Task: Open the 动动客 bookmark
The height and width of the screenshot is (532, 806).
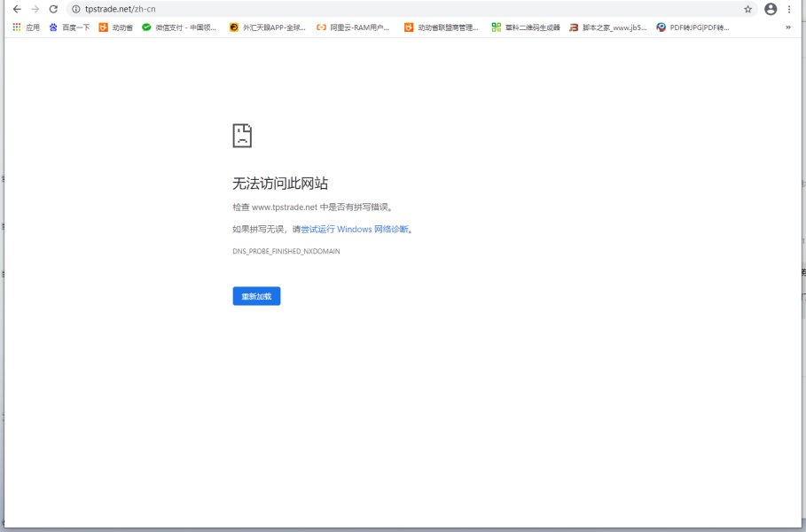Action: [116, 27]
